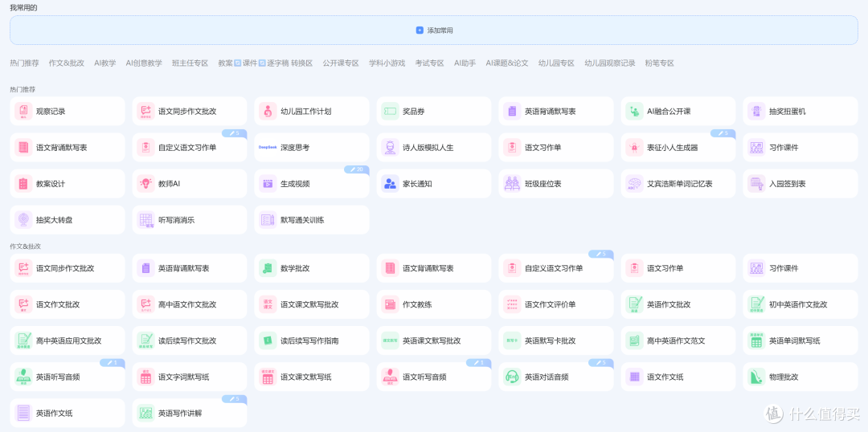Open the 班主任专区 tab
This screenshot has height=432, width=868.
click(x=190, y=63)
